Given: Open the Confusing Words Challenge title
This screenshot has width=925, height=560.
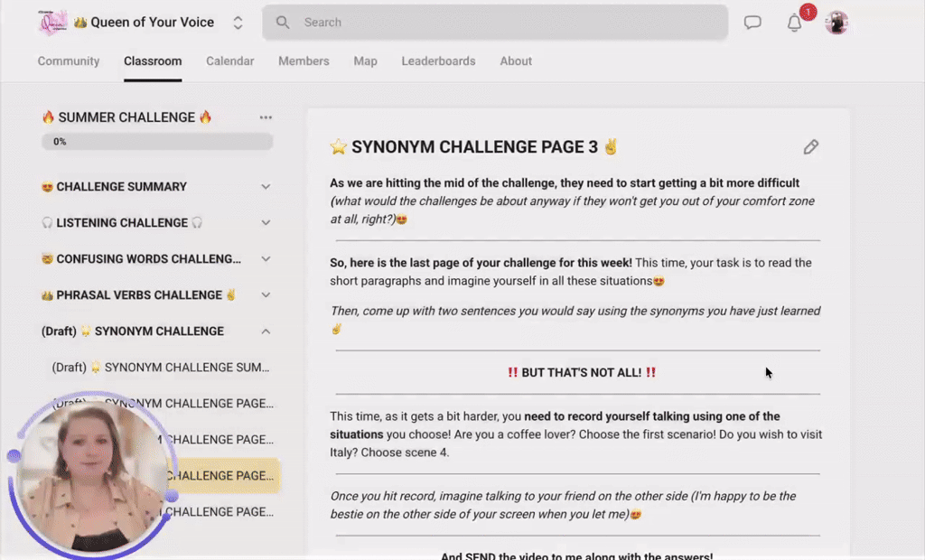Looking at the screenshot, I should (x=141, y=258).
